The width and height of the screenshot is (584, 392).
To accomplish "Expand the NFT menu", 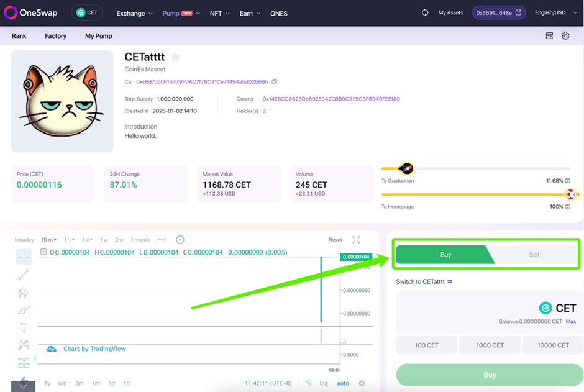I will [x=220, y=14].
